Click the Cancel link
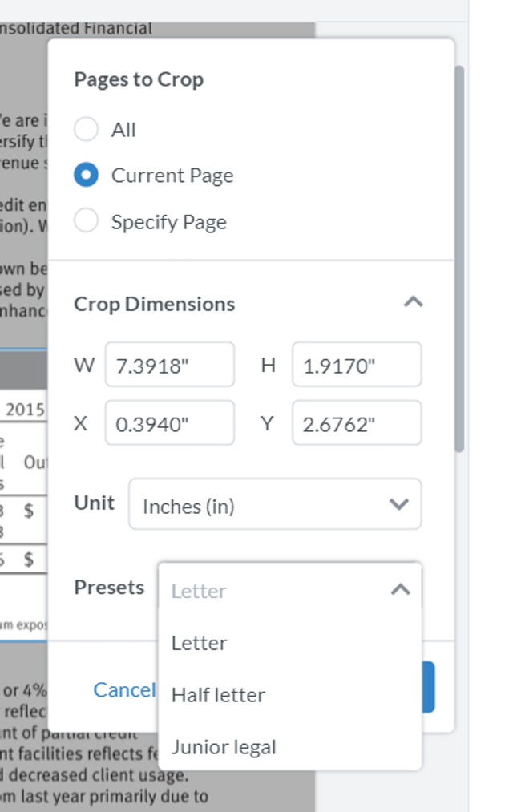This screenshot has height=812, width=513. pos(124,689)
